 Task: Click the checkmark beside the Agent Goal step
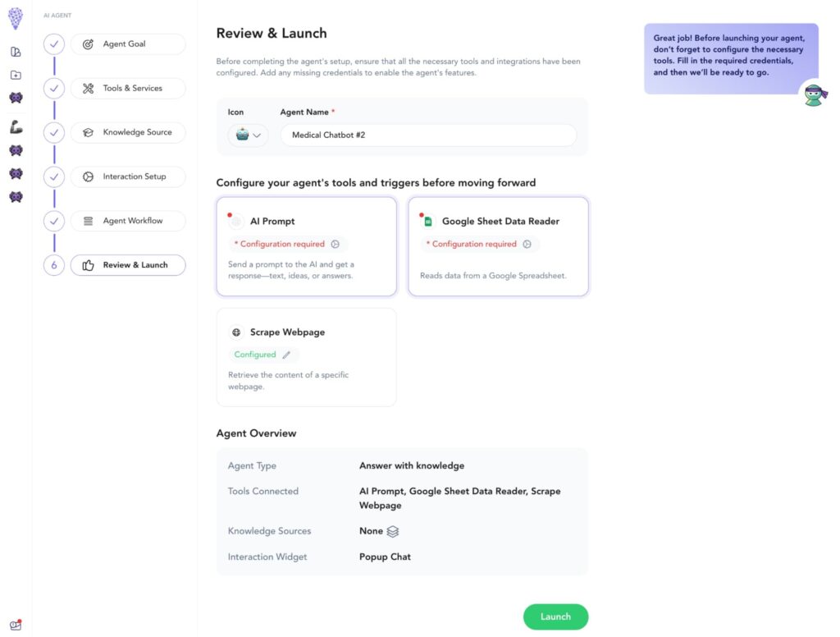[53, 44]
